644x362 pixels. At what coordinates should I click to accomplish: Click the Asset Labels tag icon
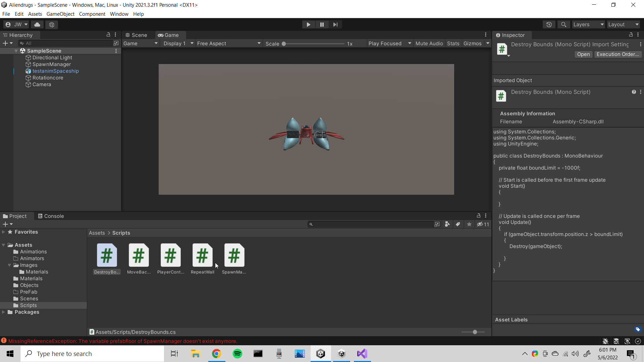(638, 329)
